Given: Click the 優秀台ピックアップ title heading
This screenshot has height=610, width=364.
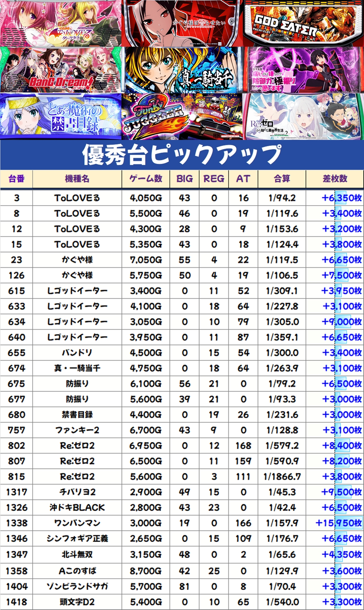Looking at the screenshot, I should click(x=182, y=154).
